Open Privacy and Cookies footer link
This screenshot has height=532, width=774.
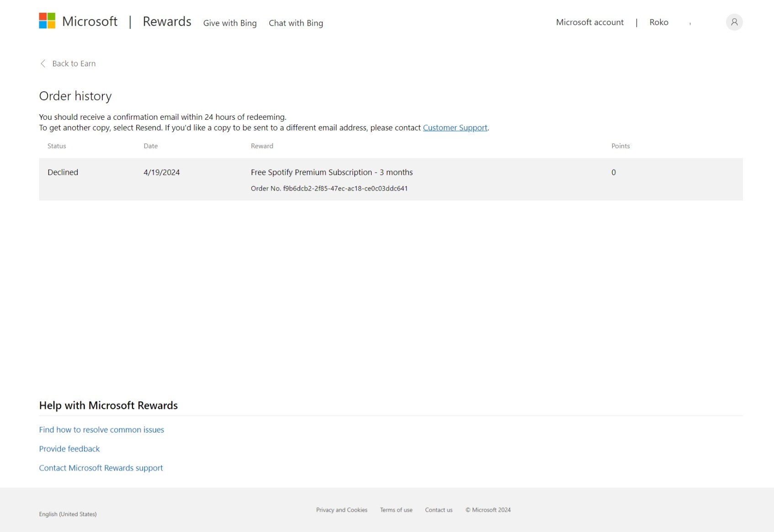342,510
